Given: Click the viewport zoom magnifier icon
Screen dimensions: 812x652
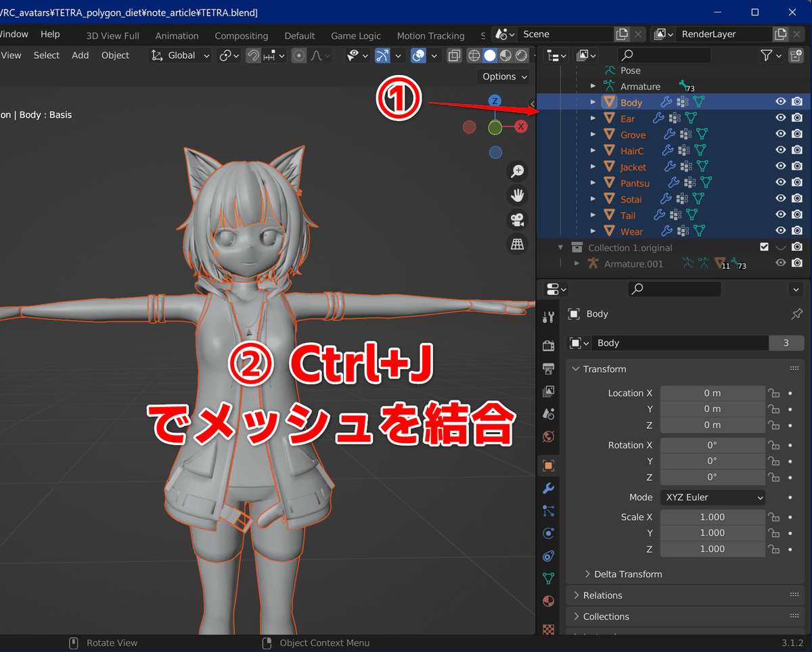Looking at the screenshot, I should click(x=518, y=171).
